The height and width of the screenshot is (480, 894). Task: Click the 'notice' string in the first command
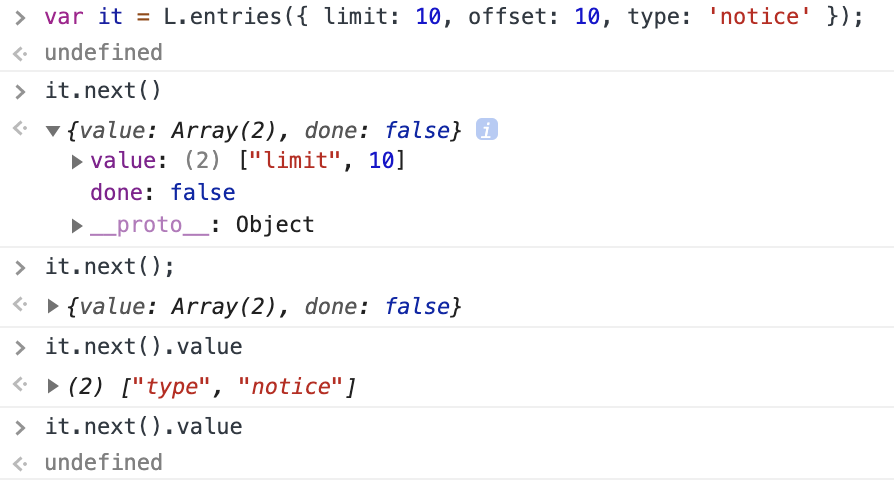tap(758, 17)
